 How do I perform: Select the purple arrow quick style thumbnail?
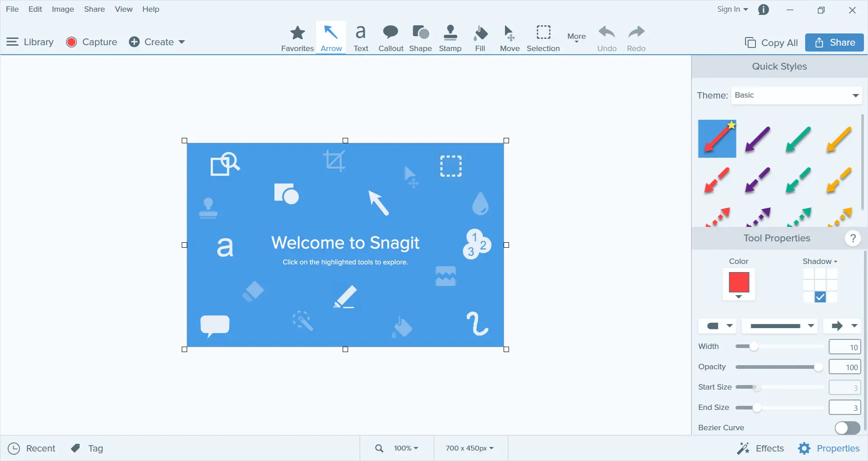tap(758, 139)
